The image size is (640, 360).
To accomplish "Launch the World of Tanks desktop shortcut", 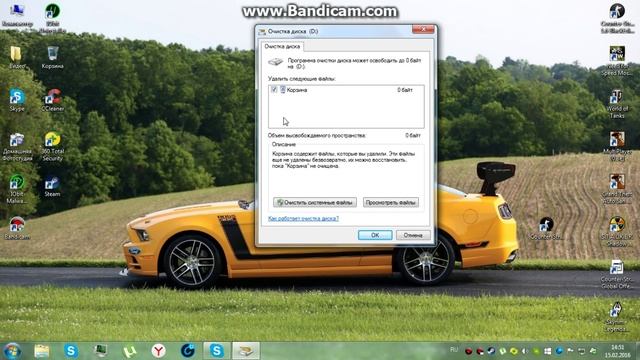I will pos(617,104).
